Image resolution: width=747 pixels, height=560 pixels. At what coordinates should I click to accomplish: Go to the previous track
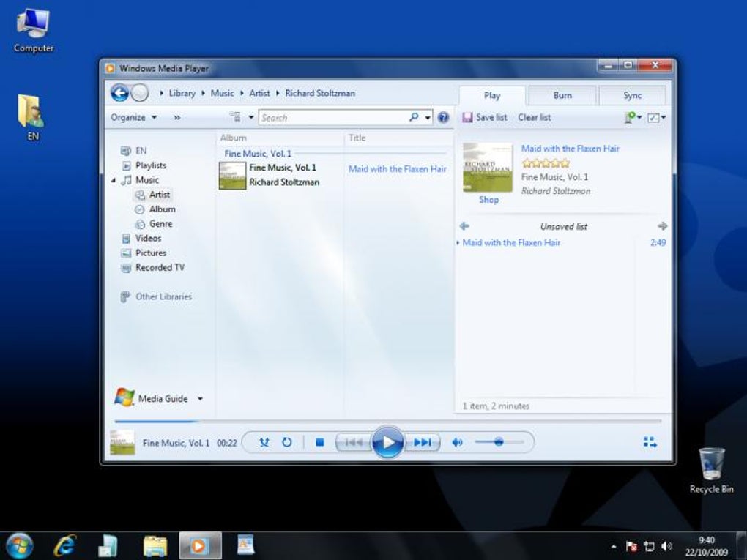click(x=353, y=442)
